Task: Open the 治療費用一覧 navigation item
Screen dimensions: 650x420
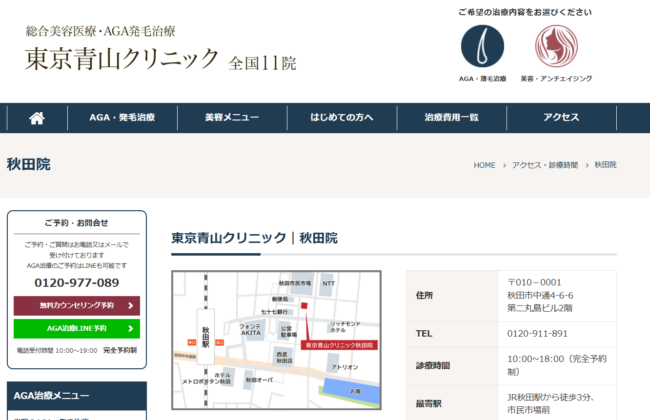Action: [x=451, y=118]
